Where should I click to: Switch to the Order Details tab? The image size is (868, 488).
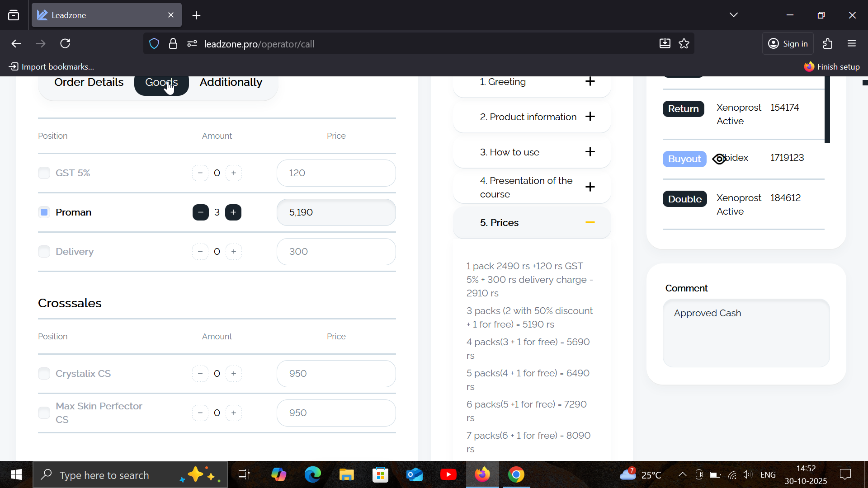(89, 83)
